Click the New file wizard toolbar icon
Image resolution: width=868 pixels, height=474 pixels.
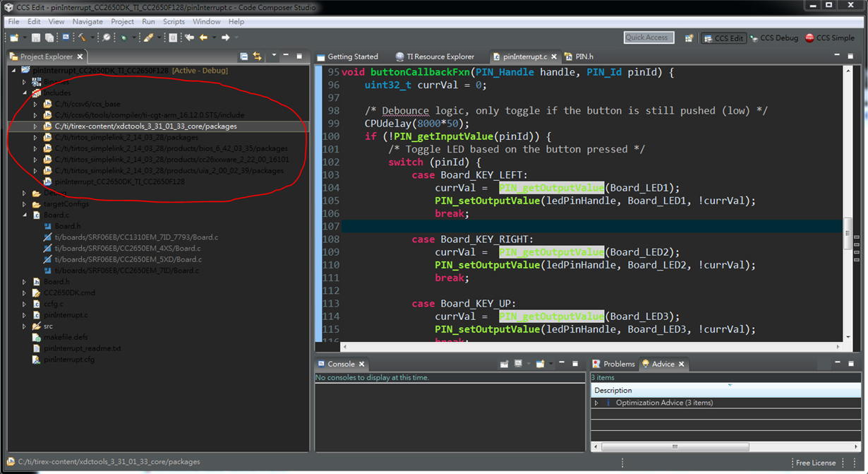14,37
